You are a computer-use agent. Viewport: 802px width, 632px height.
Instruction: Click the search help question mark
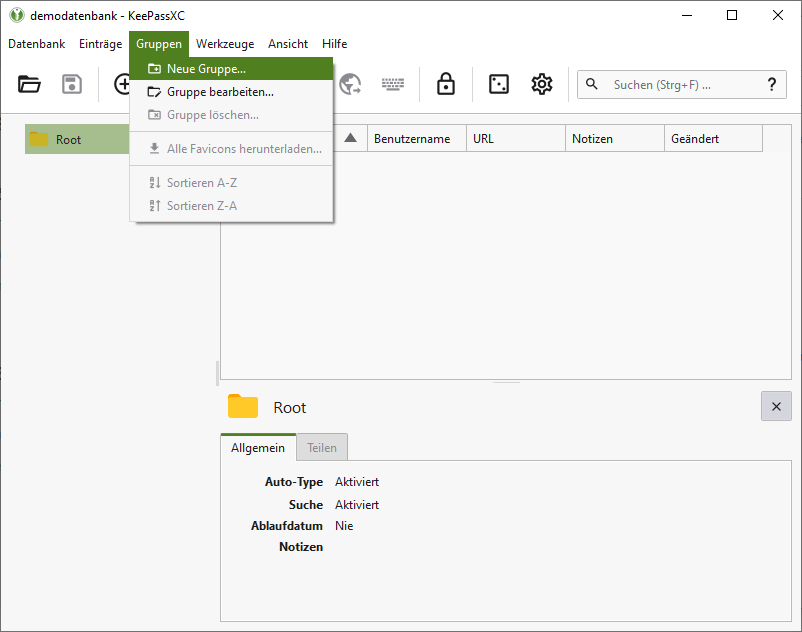[x=771, y=85]
